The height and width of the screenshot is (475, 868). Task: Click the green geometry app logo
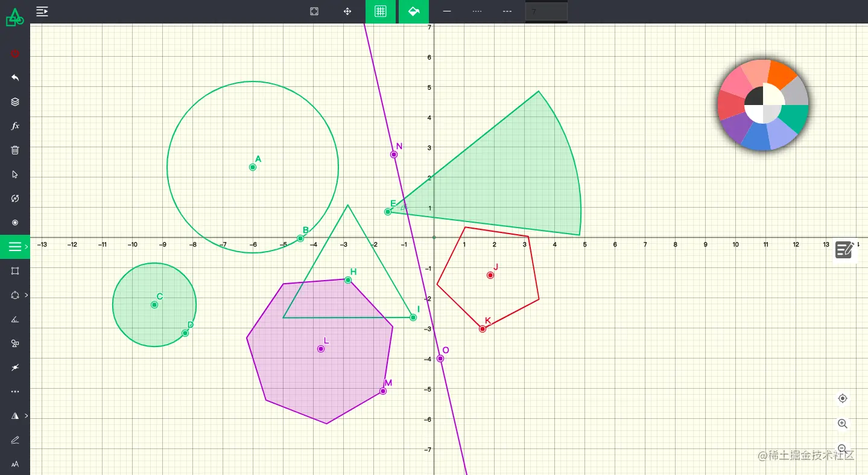point(15,18)
